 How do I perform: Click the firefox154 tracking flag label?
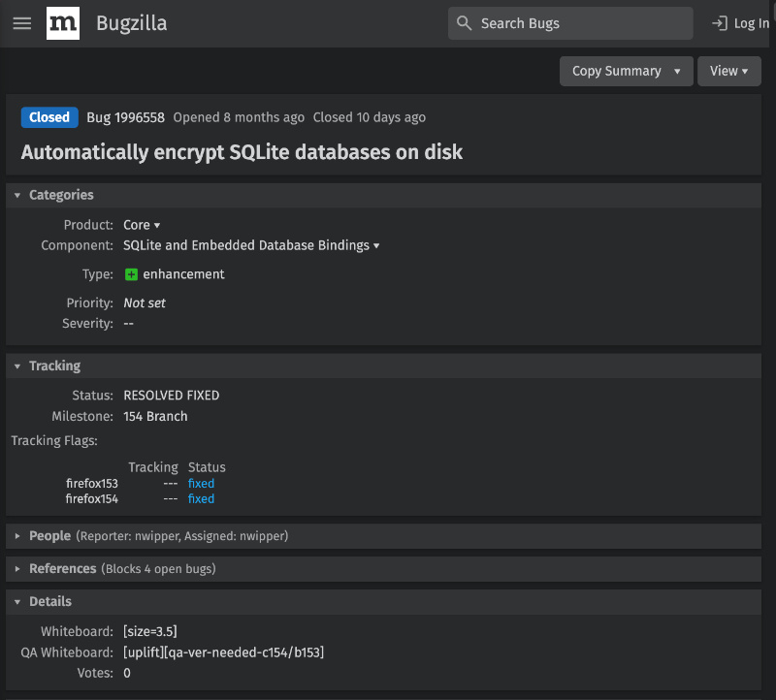point(92,498)
